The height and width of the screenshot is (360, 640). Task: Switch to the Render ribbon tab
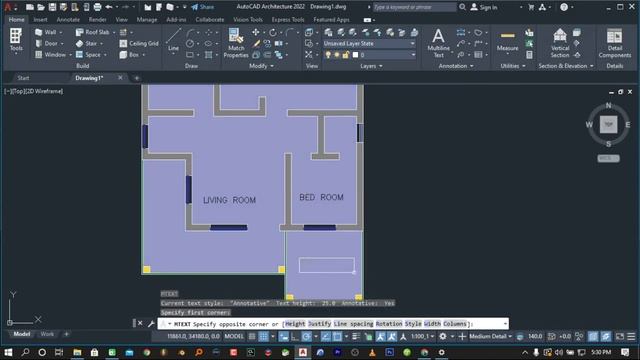point(98,20)
